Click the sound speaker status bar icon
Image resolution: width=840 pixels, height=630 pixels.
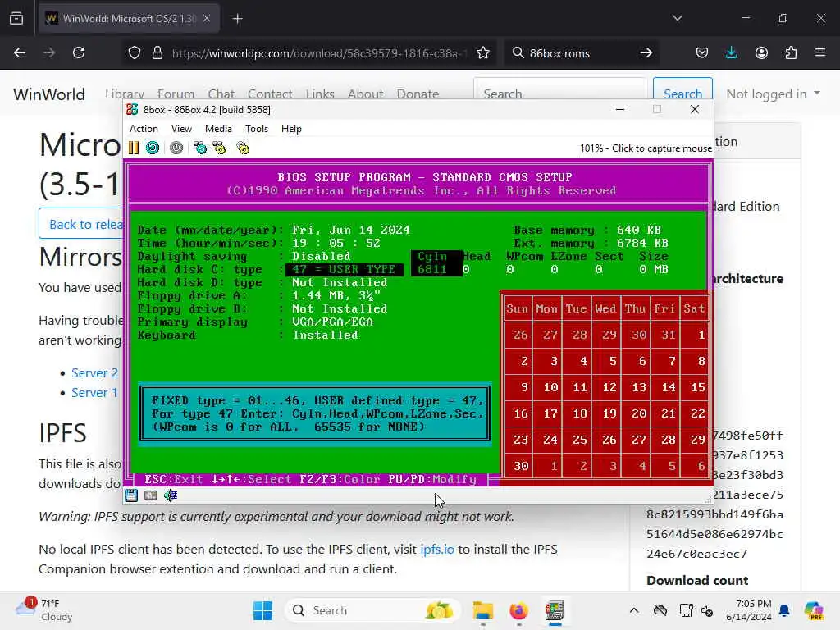(171, 495)
